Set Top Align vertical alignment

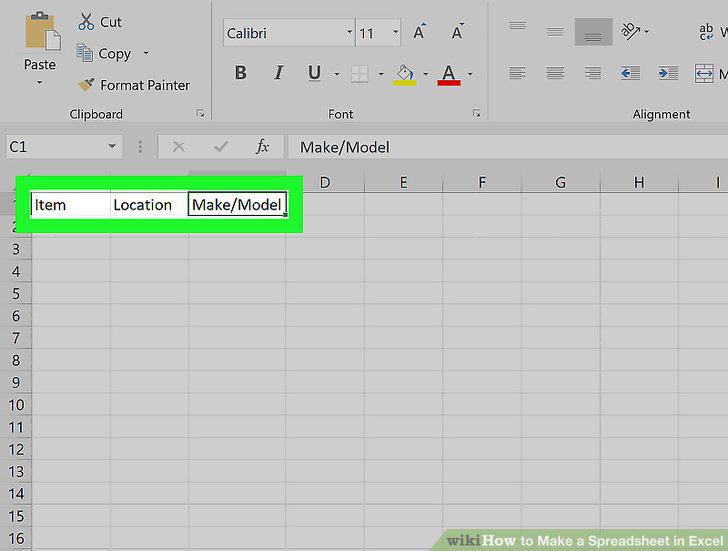coord(517,26)
